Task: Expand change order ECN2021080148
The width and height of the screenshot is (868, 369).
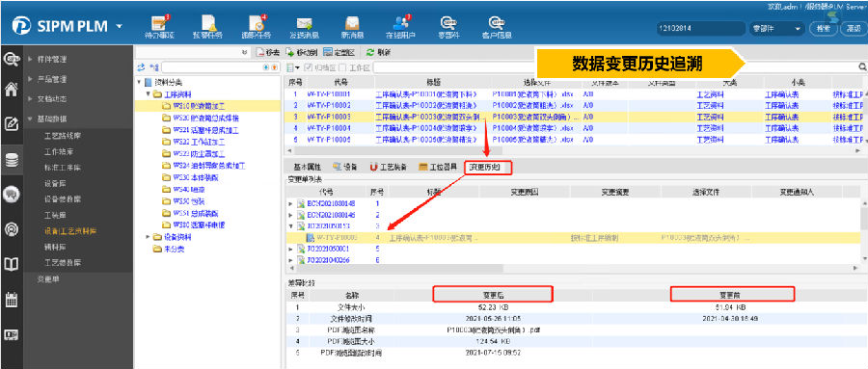Action: click(291, 204)
